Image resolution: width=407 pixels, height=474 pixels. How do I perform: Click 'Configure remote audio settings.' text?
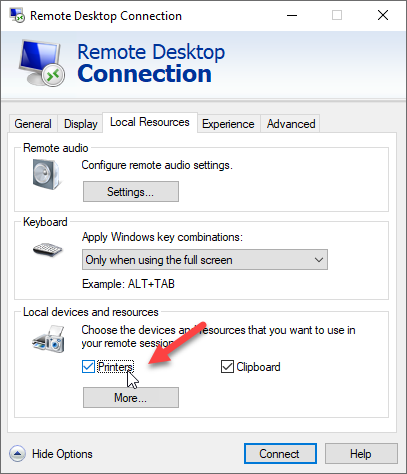click(x=157, y=165)
